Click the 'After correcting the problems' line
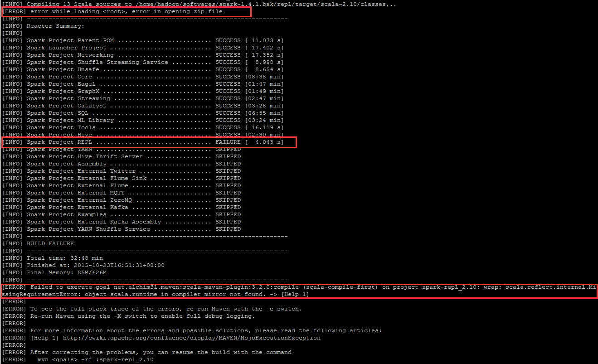Screen dimensions: 598x364 click(x=147, y=352)
